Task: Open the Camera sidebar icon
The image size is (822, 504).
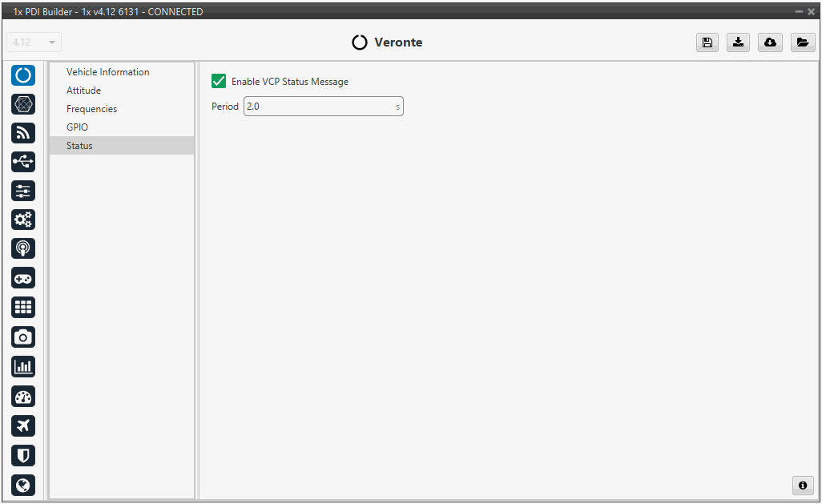Action: tap(23, 337)
